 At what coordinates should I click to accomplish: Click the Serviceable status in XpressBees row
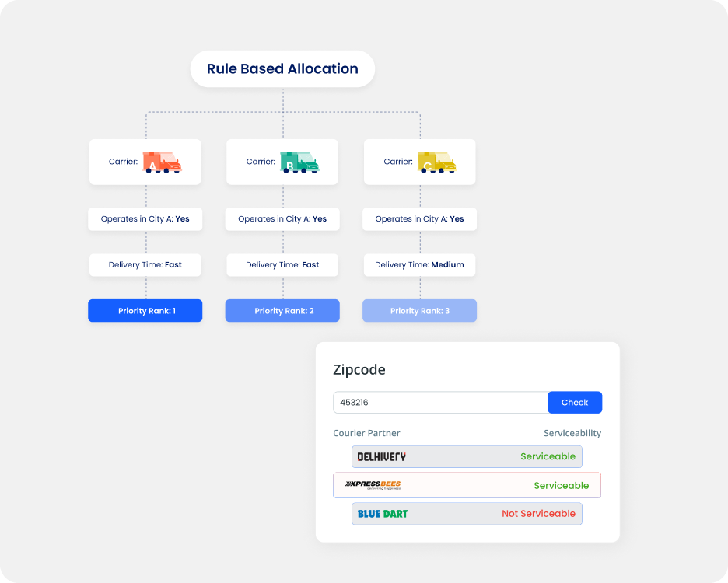561,485
